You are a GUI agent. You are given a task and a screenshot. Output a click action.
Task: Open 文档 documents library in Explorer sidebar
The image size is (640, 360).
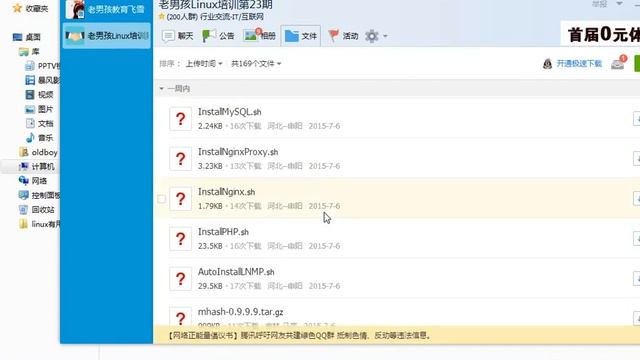[39, 123]
